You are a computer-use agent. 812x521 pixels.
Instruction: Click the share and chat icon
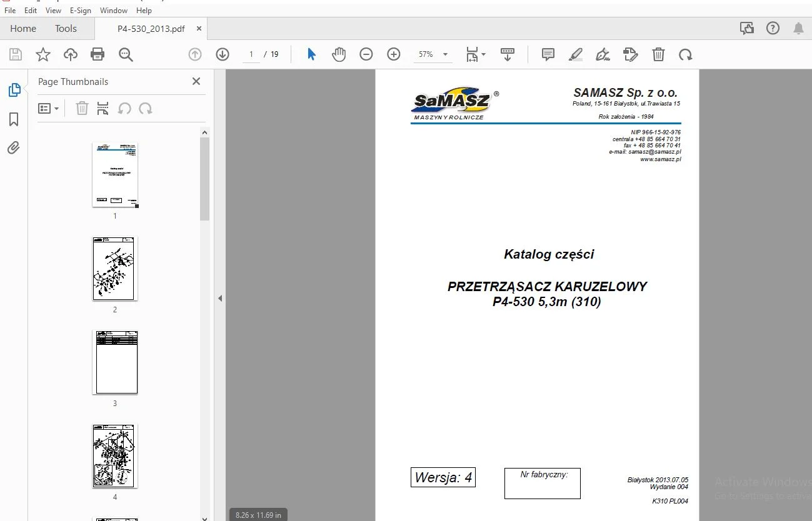point(746,28)
